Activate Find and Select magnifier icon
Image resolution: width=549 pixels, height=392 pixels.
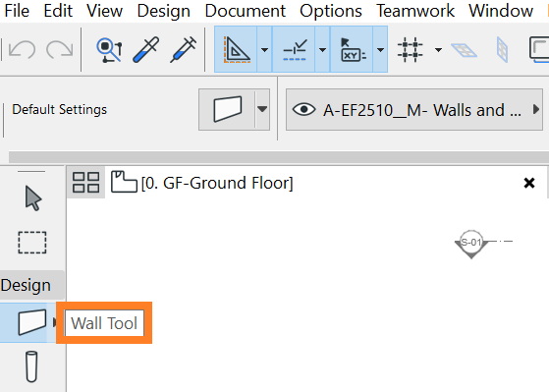109,50
